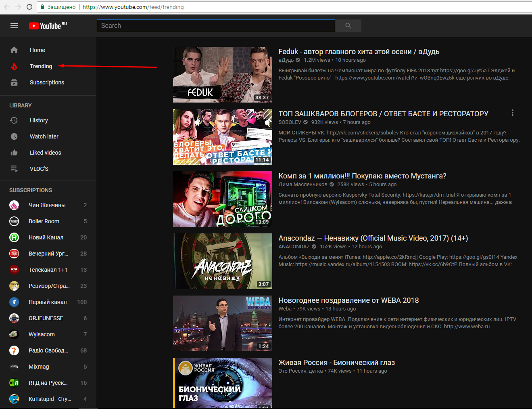This screenshot has height=409, width=532.
Task: Open the VLOG'S playlist
Action: click(x=48, y=169)
